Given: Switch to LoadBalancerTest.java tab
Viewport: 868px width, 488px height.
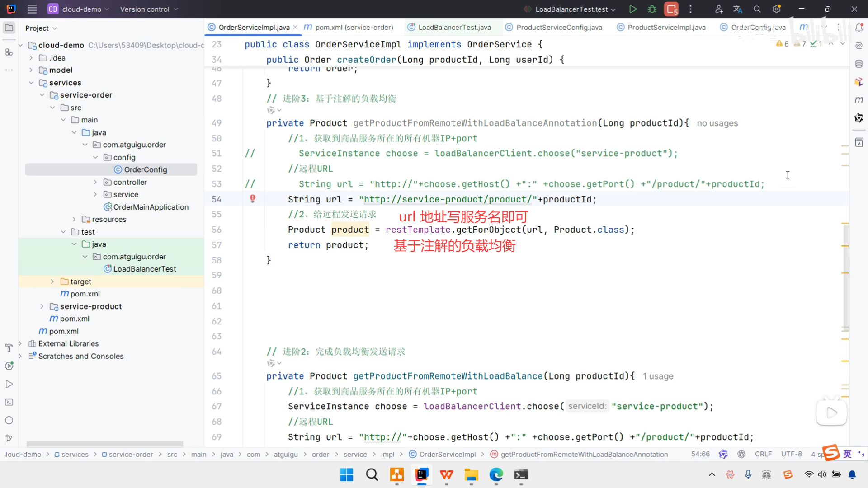Looking at the screenshot, I should (454, 28).
